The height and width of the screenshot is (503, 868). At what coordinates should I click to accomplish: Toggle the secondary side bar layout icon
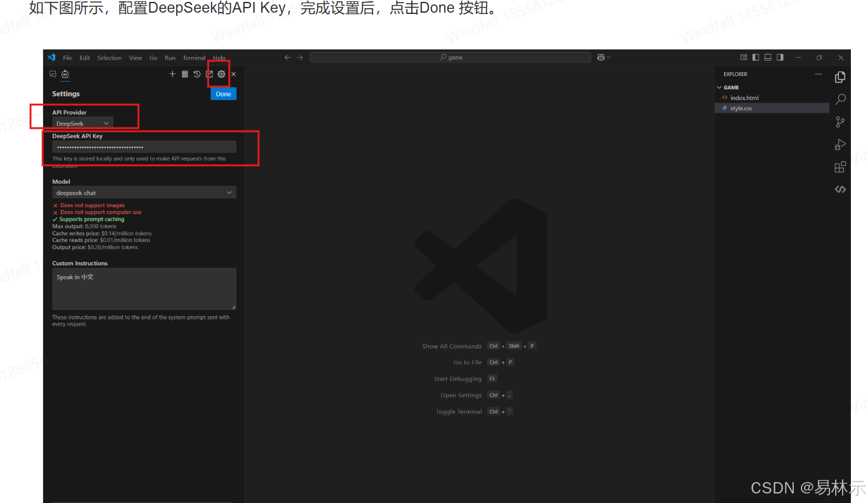click(x=780, y=57)
